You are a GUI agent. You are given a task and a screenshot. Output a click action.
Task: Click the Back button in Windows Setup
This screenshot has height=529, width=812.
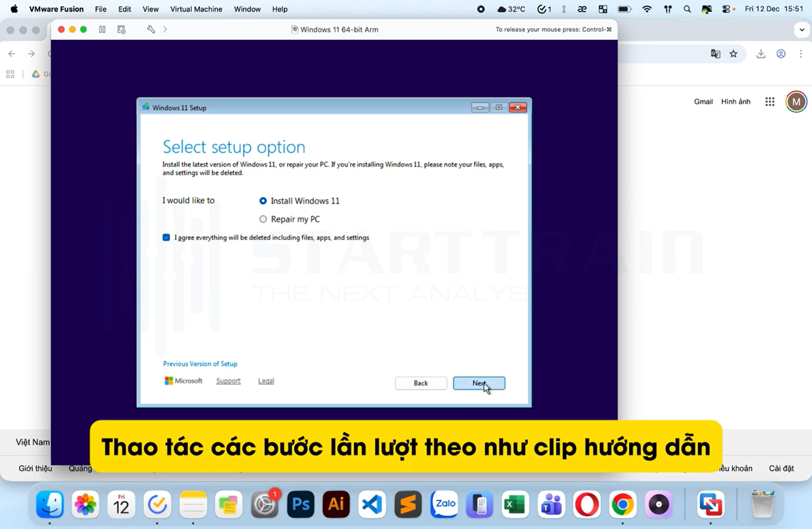tap(420, 383)
